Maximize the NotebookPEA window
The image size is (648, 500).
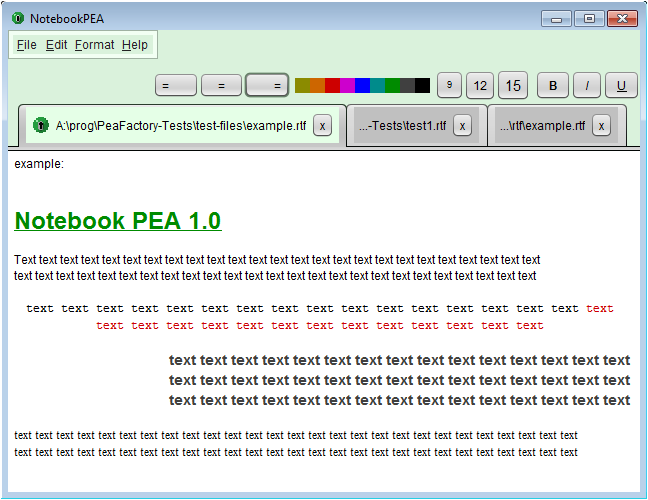pos(589,19)
